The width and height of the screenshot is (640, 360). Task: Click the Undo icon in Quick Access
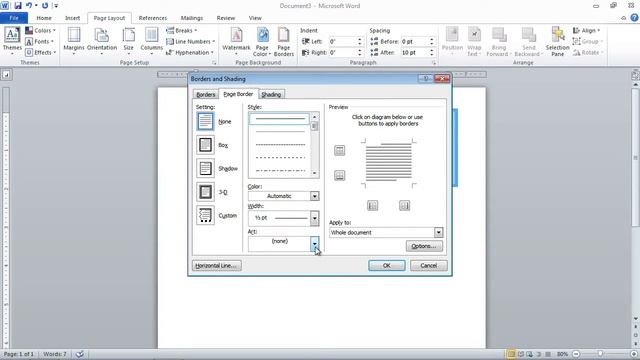point(29,6)
